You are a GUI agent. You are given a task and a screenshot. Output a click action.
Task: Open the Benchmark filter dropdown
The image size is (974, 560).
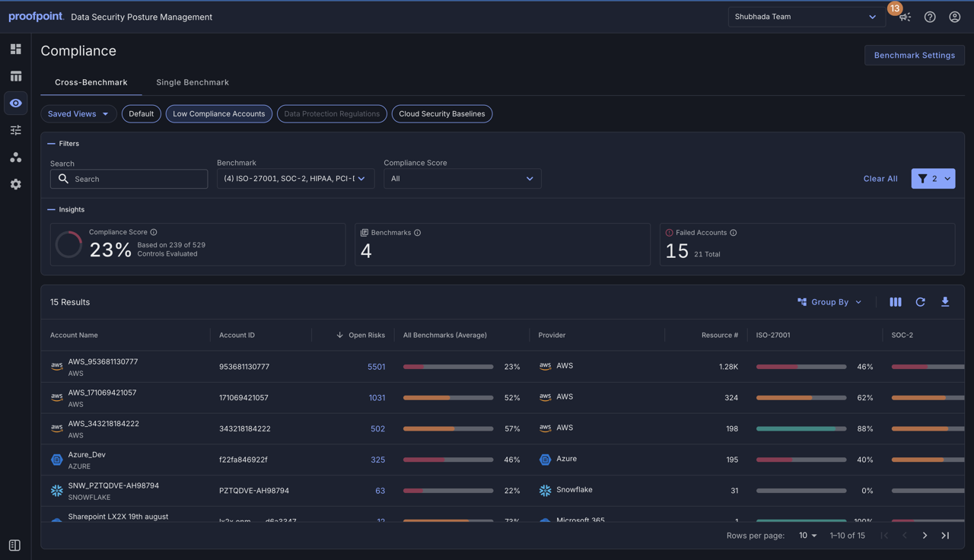coord(295,179)
